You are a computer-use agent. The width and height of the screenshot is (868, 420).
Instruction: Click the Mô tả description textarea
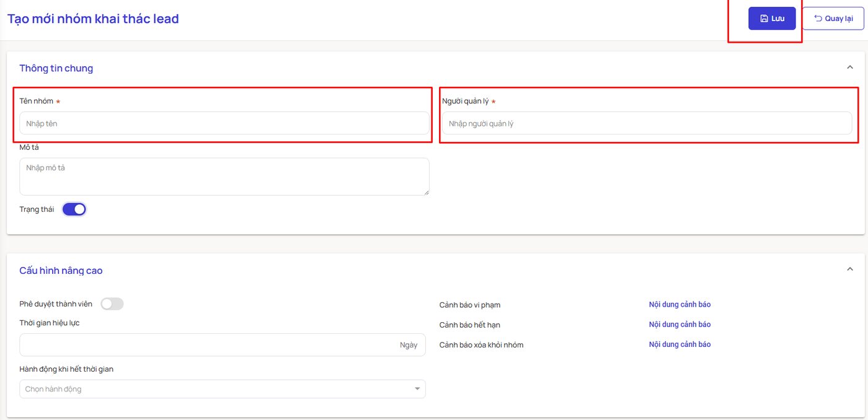coord(224,177)
